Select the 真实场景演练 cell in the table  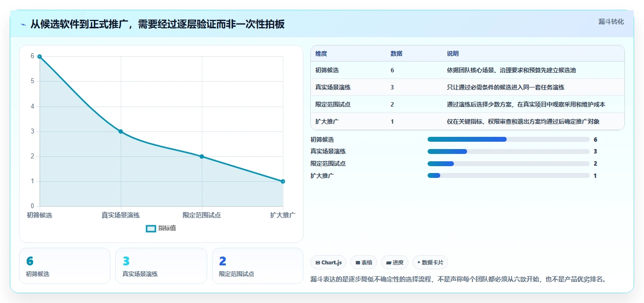[x=333, y=87]
